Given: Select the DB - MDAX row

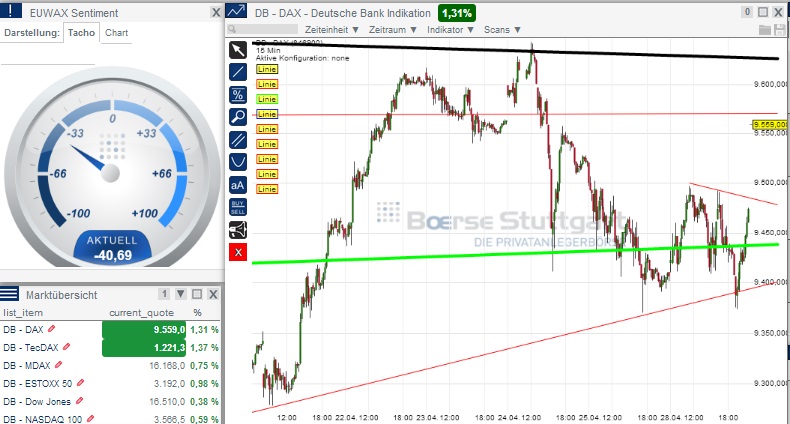Looking at the screenshot, I should [x=111, y=365].
